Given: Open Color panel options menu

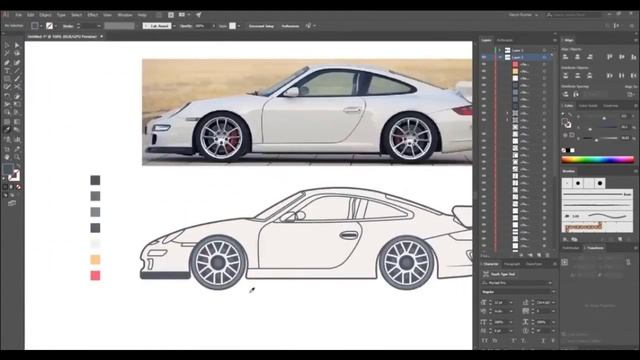Looking at the screenshot, I should coord(636,106).
